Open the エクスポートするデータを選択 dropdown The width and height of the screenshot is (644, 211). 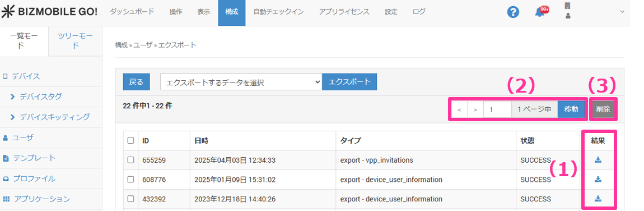point(241,82)
